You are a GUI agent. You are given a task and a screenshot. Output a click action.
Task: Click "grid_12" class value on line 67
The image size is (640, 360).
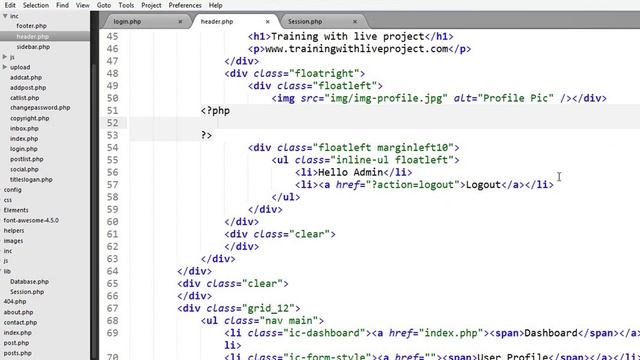click(268, 308)
